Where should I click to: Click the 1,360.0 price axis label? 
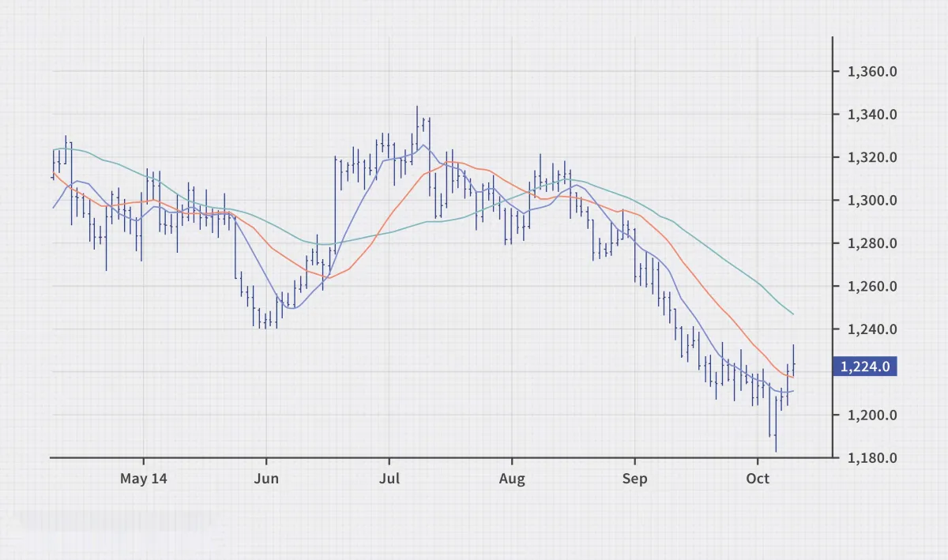coord(872,72)
